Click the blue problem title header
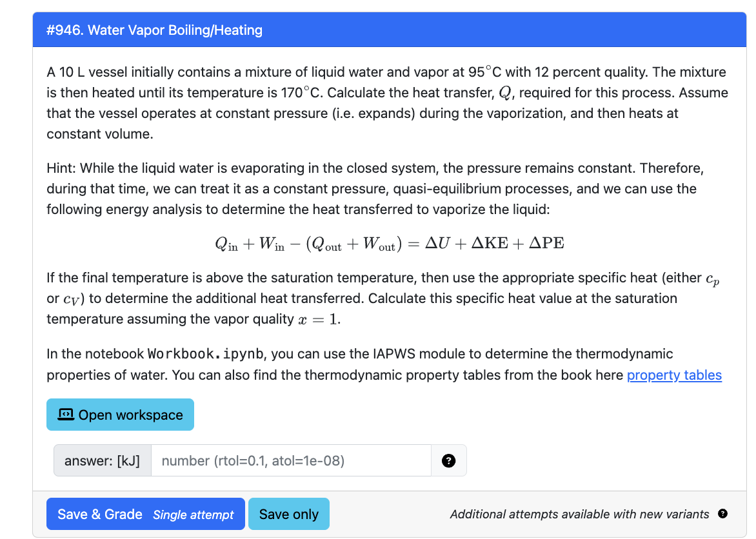 coord(154,30)
